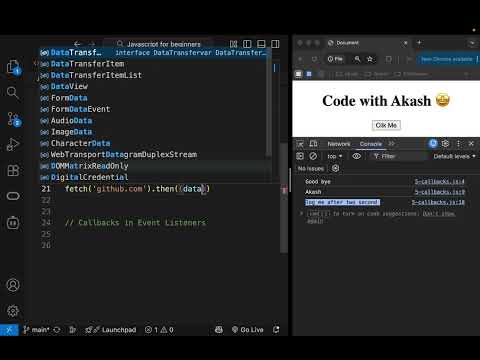Open the errors and warnings count
The width and height of the screenshot is (480, 360).
[x=159, y=330]
